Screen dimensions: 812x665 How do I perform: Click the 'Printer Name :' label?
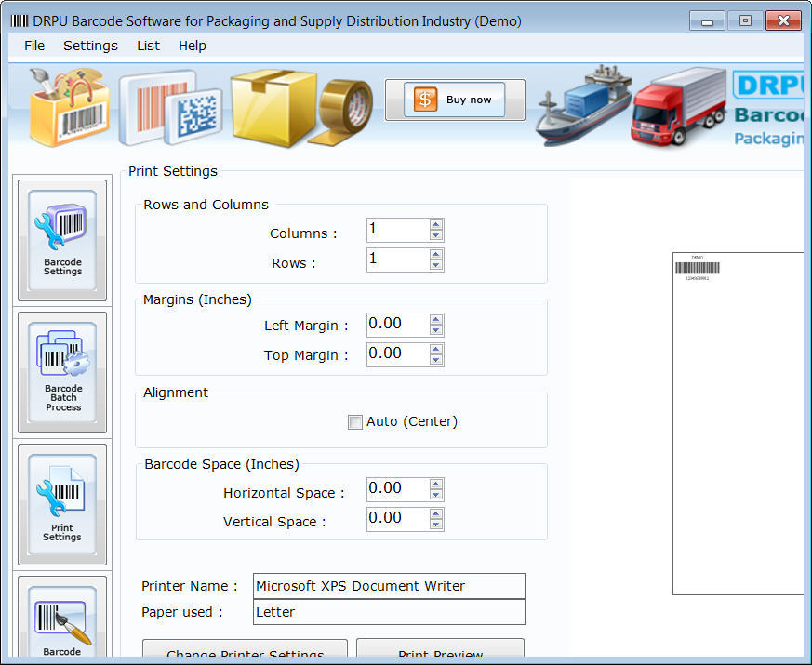coord(190,586)
